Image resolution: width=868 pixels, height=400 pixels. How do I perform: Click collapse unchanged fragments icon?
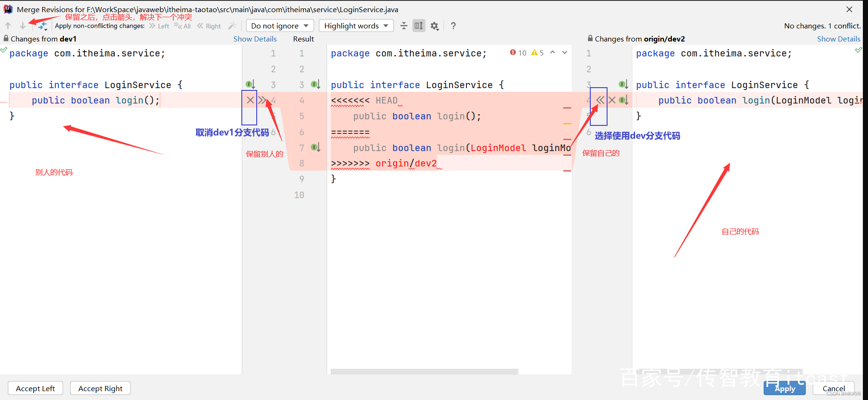(404, 26)
